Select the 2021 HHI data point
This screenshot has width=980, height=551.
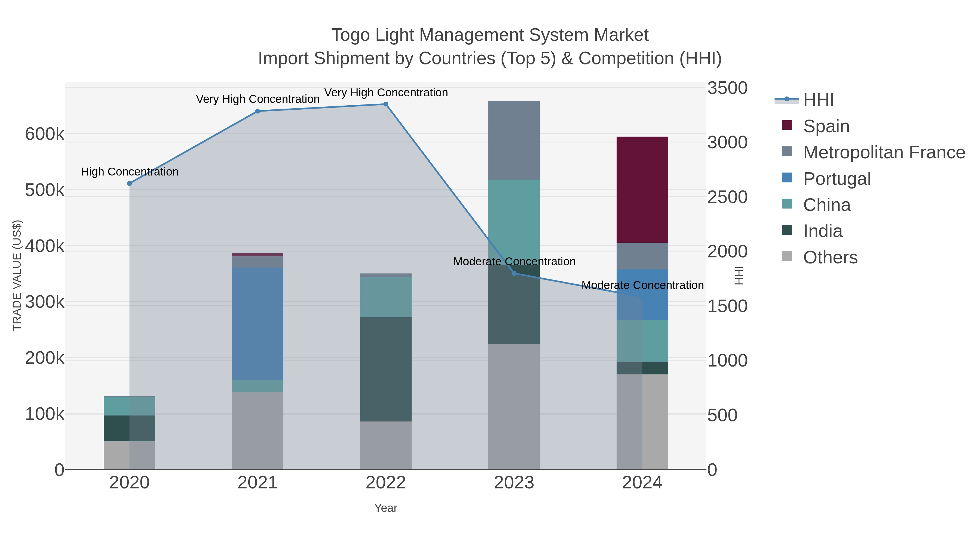(258, 111)
